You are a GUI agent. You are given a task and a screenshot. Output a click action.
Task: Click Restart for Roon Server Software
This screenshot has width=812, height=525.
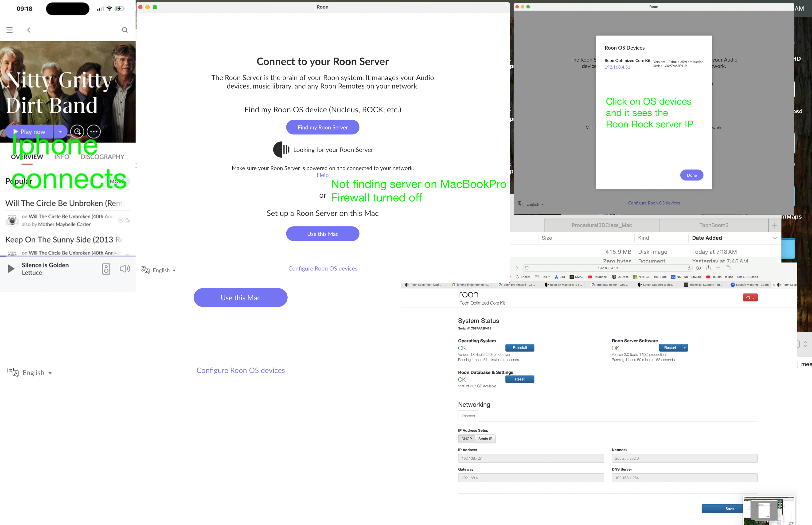coord(670,348)
